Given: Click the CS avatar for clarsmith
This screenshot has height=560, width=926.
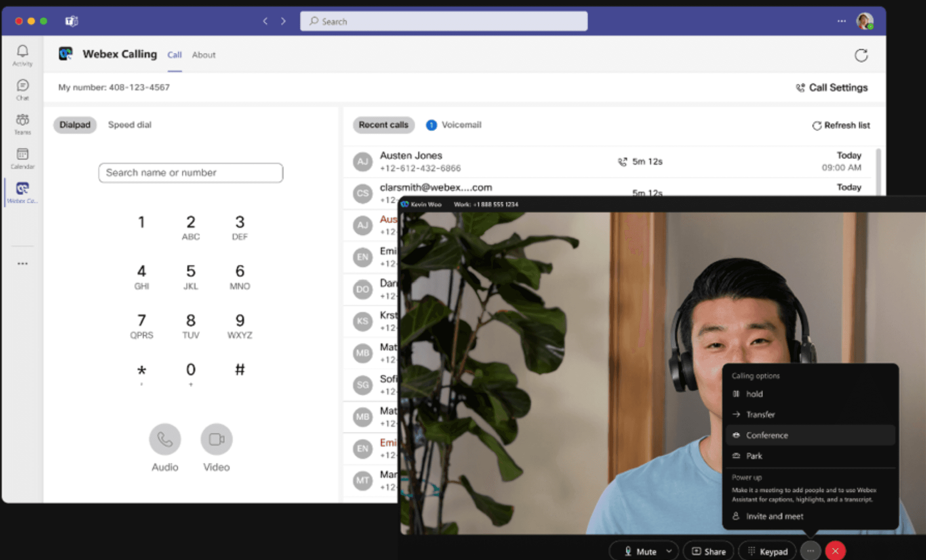Looking at the screenshot, I should click(x=362, y=193).
